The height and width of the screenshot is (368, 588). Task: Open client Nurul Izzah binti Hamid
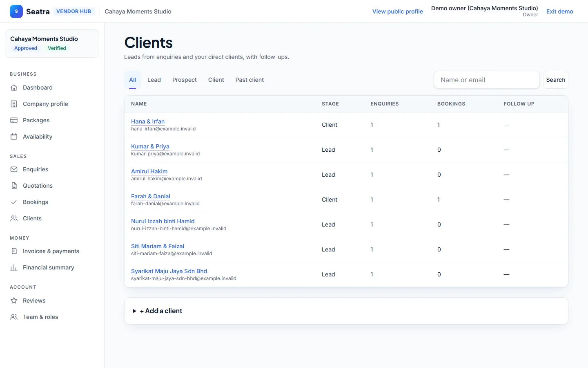(163, 221)
